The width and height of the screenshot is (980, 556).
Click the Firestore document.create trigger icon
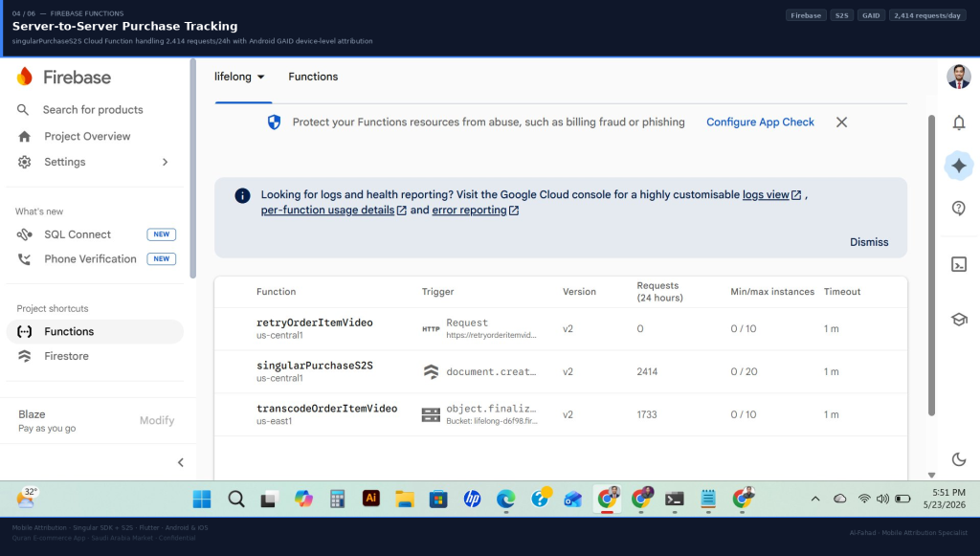click(431, 371)
